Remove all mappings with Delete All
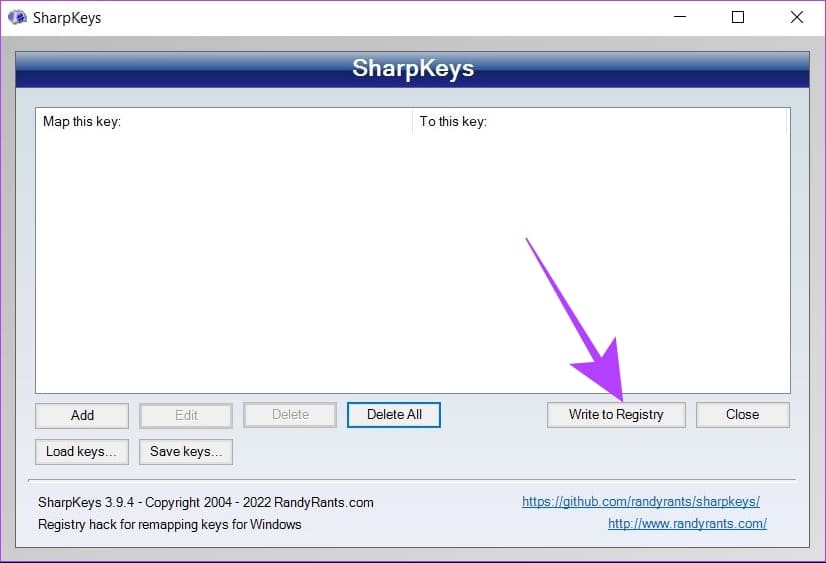 (x=394, y=414)
